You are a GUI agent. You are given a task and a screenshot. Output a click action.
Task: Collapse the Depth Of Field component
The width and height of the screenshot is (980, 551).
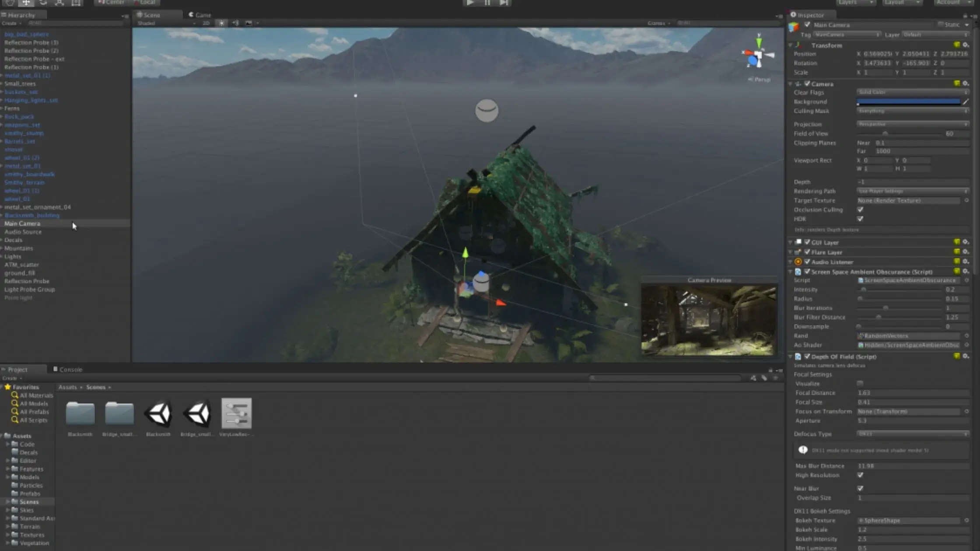[791, 357]
